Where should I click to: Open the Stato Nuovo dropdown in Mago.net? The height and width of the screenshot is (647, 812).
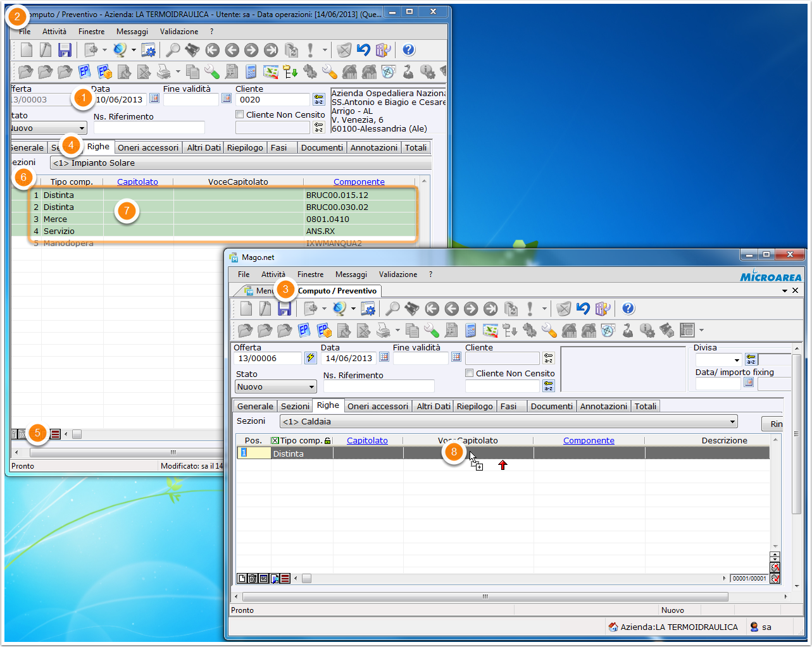tap(311, 386)
